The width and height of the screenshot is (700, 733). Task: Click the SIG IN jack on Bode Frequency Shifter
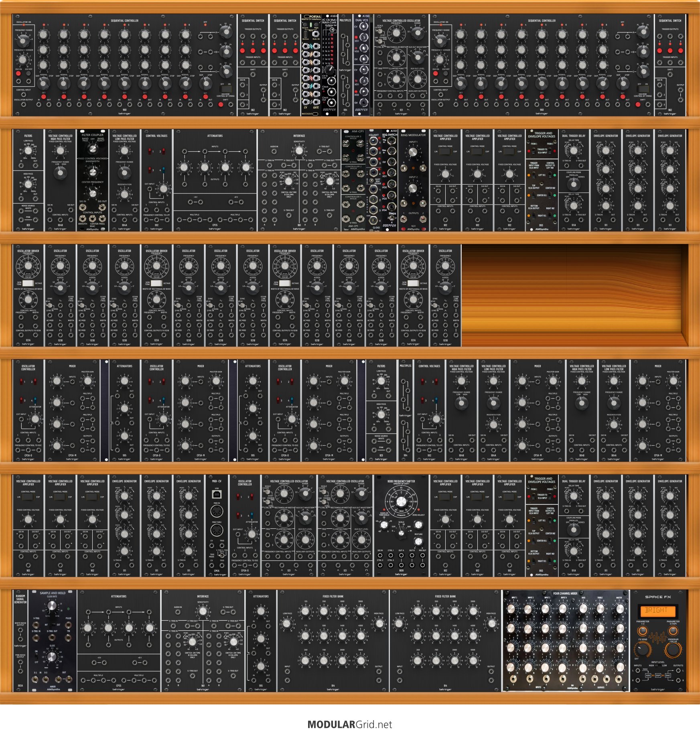pos(380,556)
